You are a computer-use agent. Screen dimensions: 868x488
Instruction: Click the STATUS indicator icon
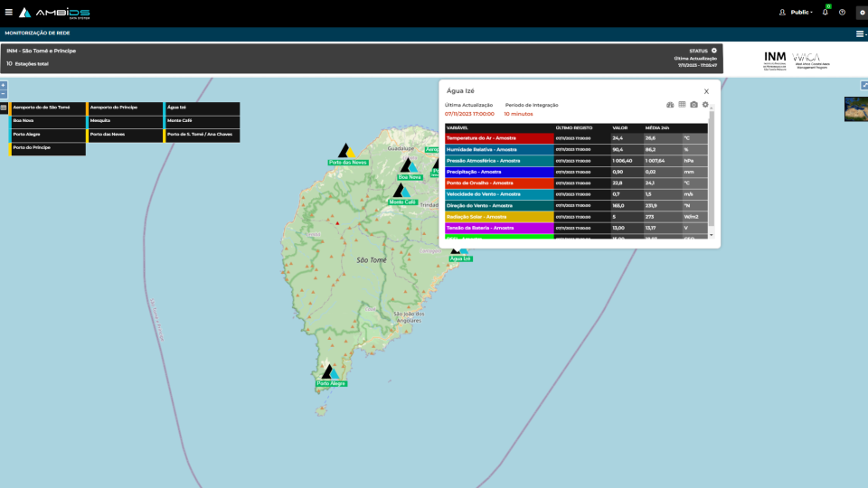(713, 51)
